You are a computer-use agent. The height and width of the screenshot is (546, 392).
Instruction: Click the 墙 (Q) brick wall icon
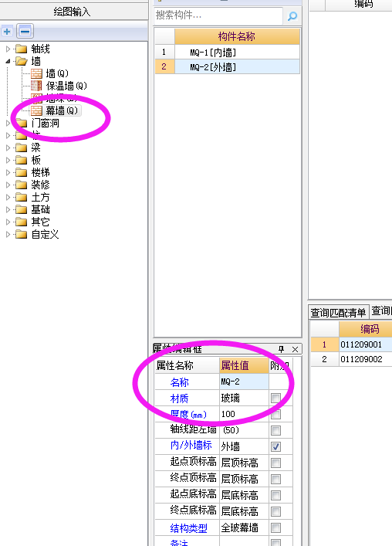pos(36,73)
